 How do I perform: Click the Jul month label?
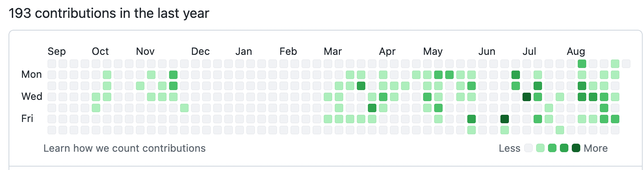coord(529,52)
